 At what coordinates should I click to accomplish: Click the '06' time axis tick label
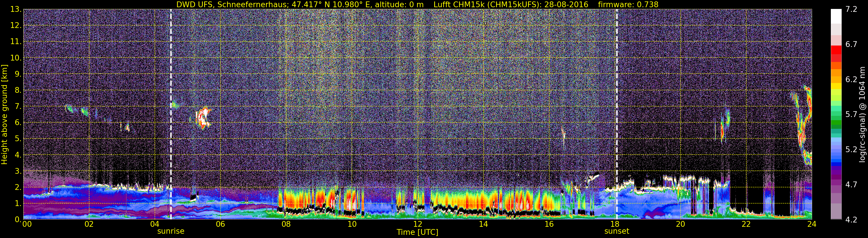point(220,224)
